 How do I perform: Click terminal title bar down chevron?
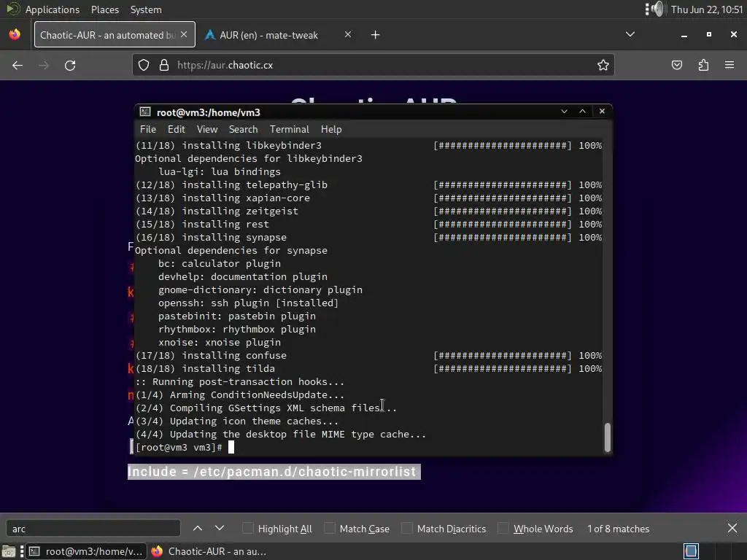(564, 112)
